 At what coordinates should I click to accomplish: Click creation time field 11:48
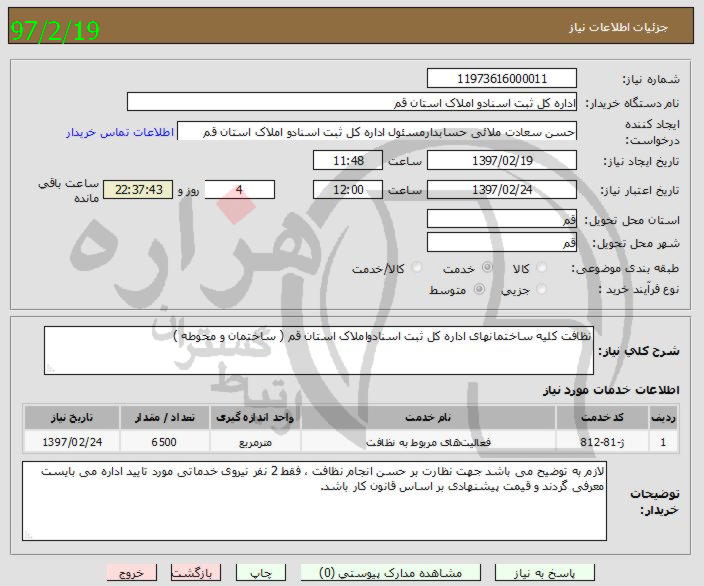coord(348,160)
